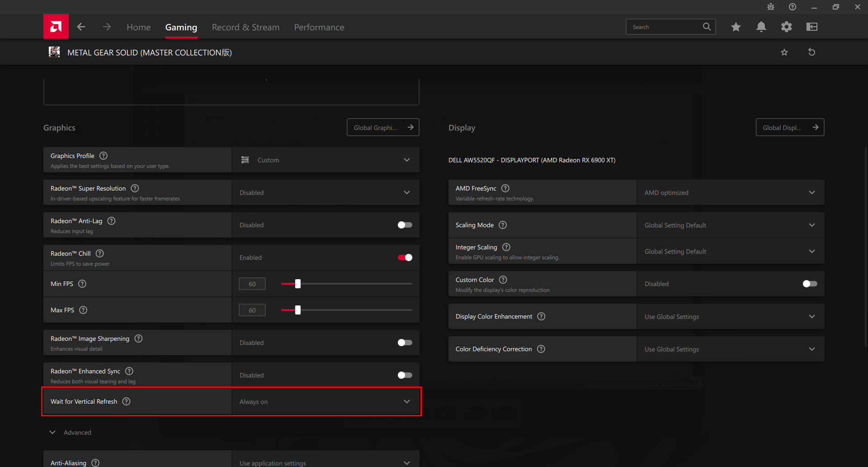Show Display Color Enhancement help icon
868x467 pixels.
(541, 316)
